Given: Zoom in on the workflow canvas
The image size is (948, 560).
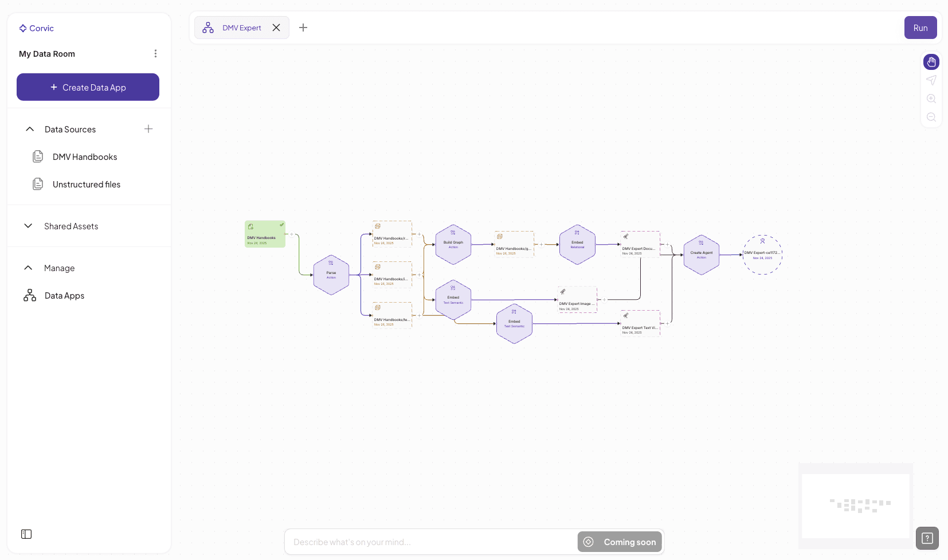Looking at the screenshot, I should [931, 99].
